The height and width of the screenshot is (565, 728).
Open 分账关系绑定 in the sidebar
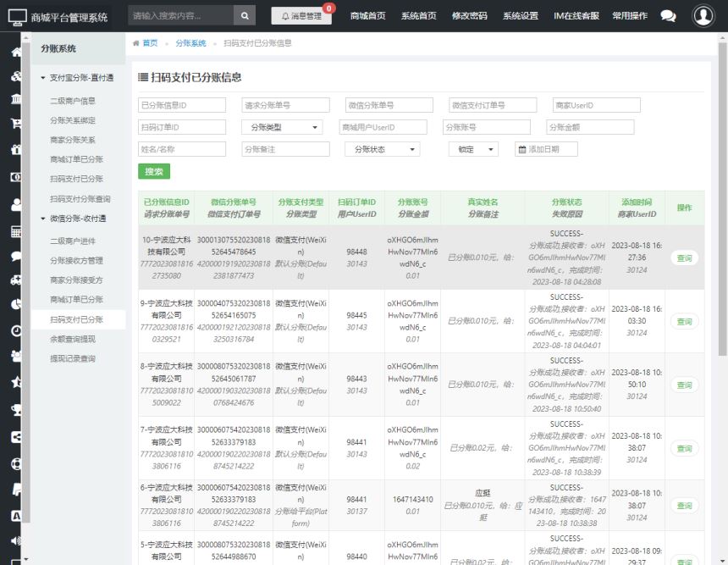73,120
